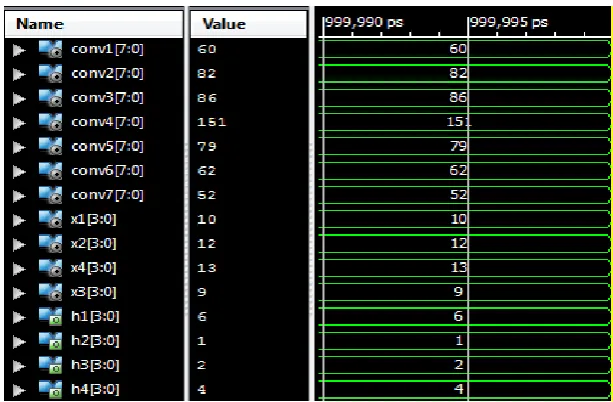Viewport: 613px width, 402px height.
Task: Select the h2[3:0] input icon
Action: point(50,341)
